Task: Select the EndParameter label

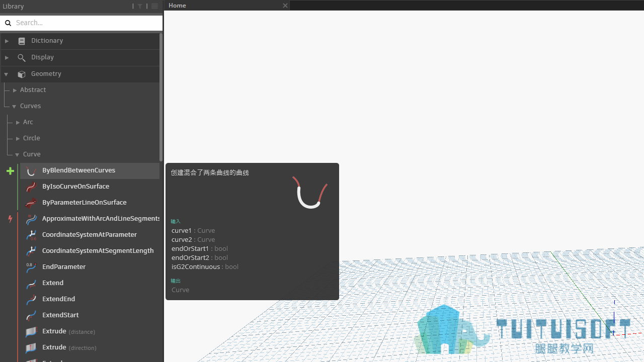Action: pyautogui.click(x=64, y=267)
